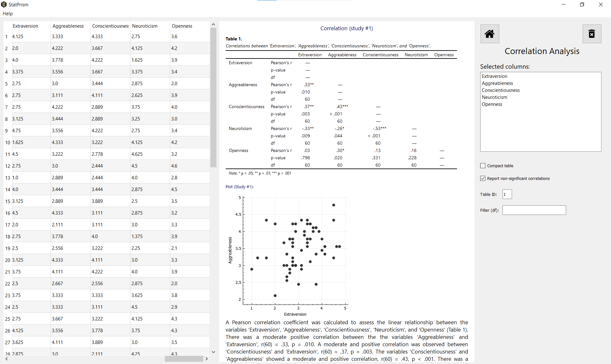Click the Correlation Analysis heading
Viewport: 611px width, 364px height.
pyautogui.click(x=542, y=51)
